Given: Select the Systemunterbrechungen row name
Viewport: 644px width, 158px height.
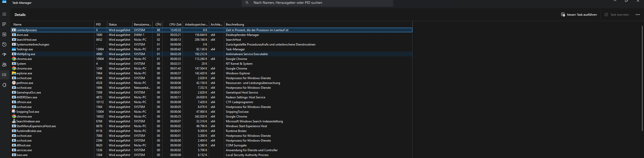Looking at the screenshot, I should [x=33, y=44].
